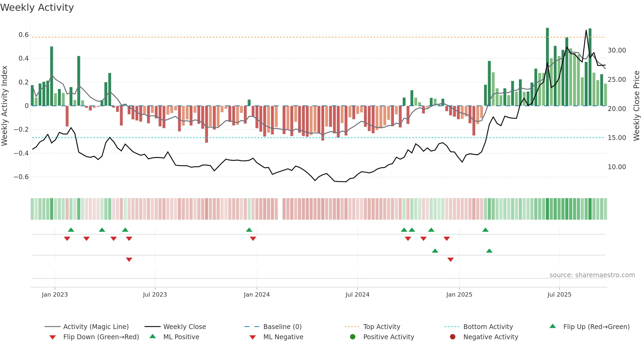Toggle the Weekly Close legend entry
Viewport: 644px width, 362px height.
pyautogui.click(x=175, y=327)
